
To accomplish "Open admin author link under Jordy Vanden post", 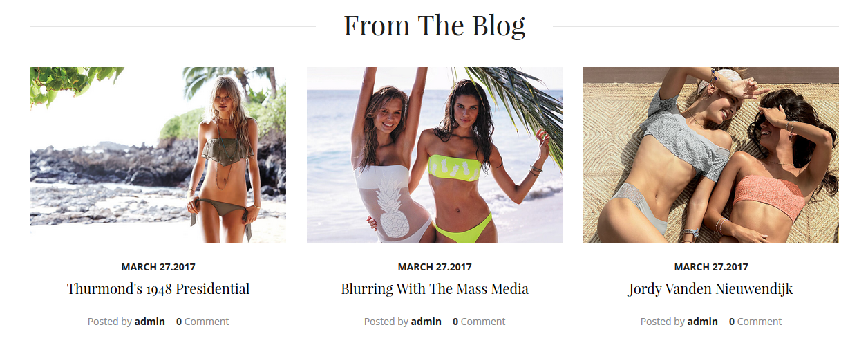I will pyautogui.click(x=703, y=322).
